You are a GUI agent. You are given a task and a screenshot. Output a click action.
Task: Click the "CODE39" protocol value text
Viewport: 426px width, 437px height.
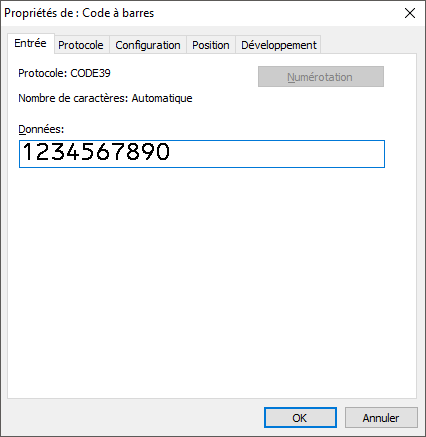(x=90, y=73)
